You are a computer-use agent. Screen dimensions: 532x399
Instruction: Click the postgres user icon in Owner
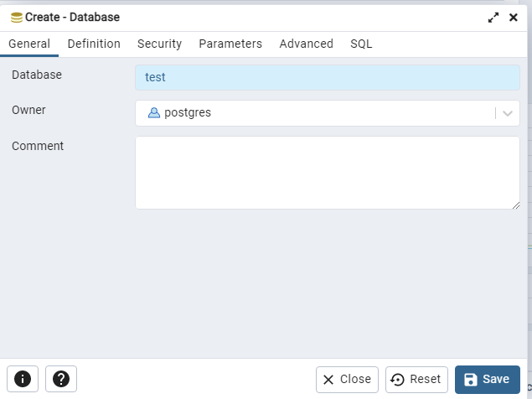point(153,112)
